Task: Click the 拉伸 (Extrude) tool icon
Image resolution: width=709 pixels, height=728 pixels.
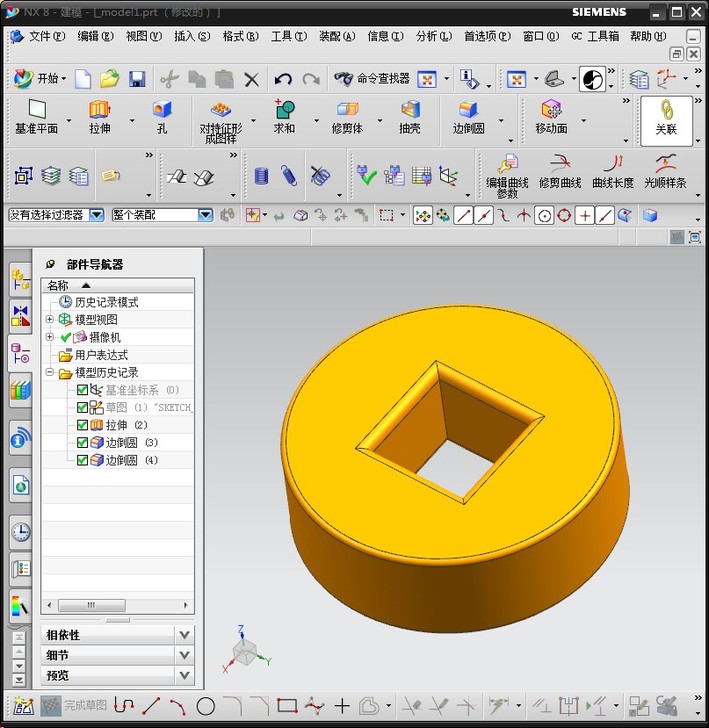Action: tap(99, 110)
